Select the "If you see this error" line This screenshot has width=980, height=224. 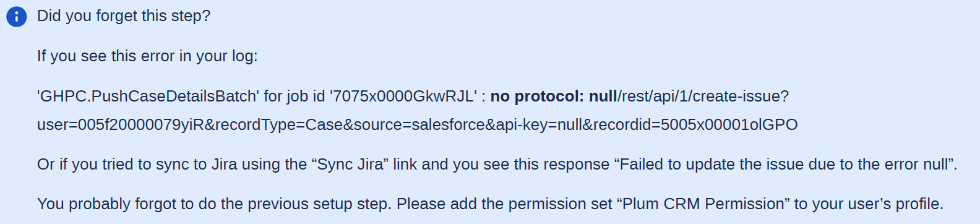147,56
